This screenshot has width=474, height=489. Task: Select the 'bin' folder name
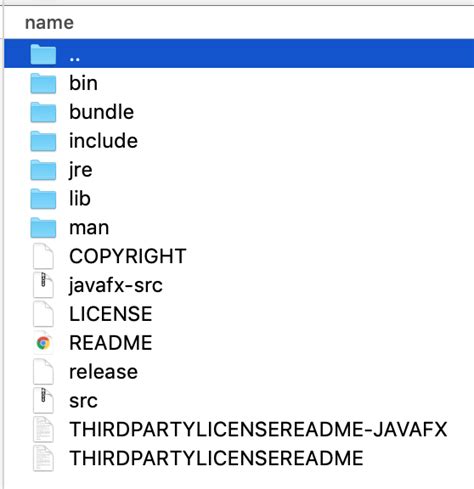coord(83,83)
